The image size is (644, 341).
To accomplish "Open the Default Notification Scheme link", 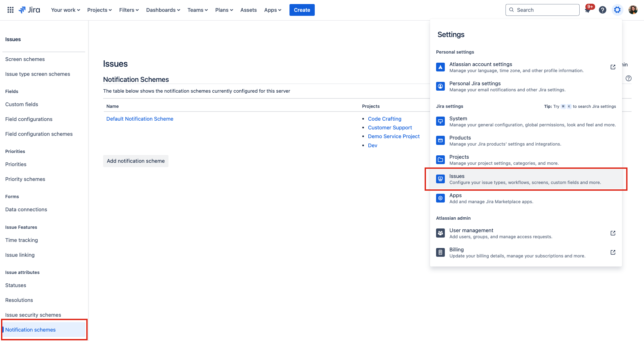I will 140,119.
